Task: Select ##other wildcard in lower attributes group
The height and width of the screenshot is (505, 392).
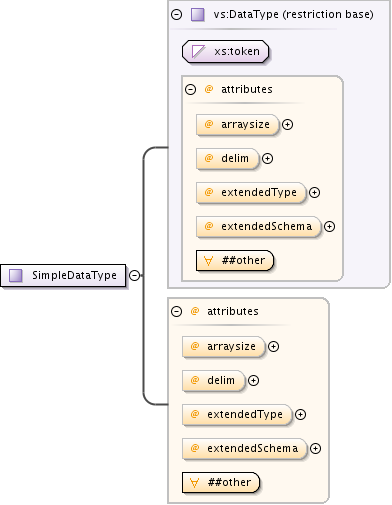Action: click(x=221, y=482)
